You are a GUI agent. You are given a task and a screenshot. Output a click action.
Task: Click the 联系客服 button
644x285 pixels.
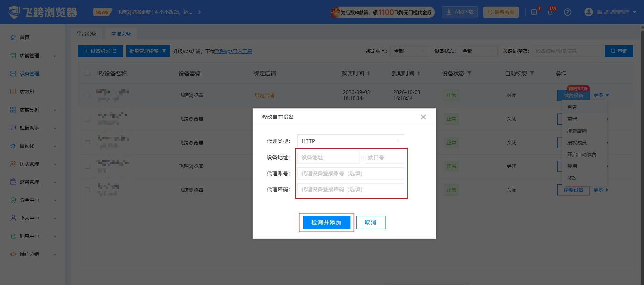point(501,12)
